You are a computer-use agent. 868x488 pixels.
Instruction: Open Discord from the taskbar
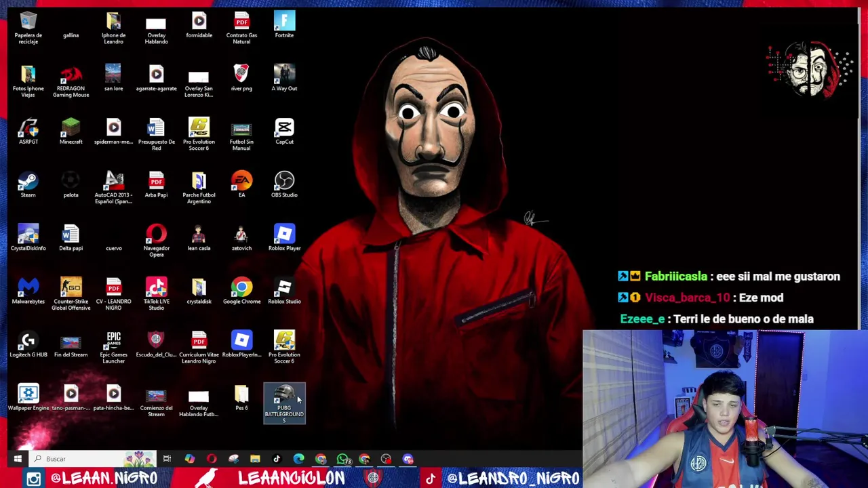click(x=408, y=459)
